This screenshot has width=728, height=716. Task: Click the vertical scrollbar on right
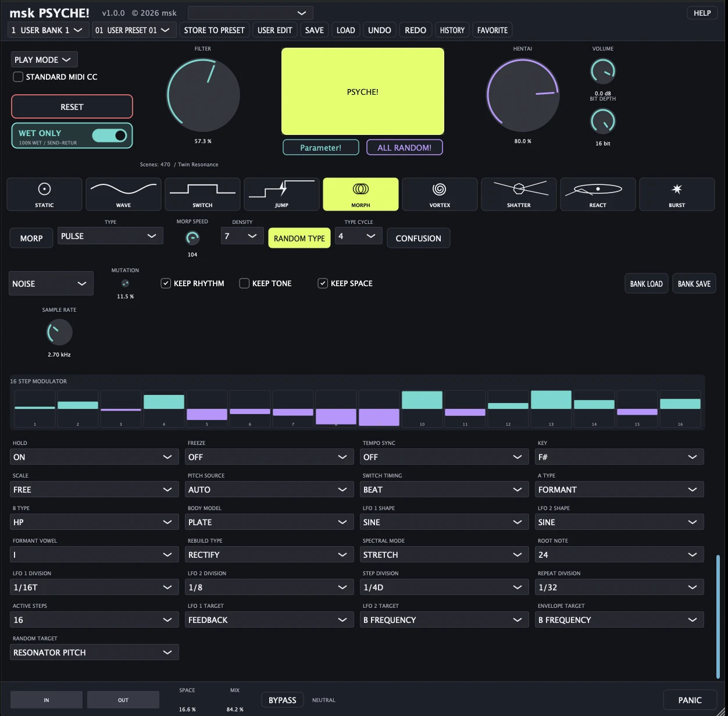(x=718, y=617)
